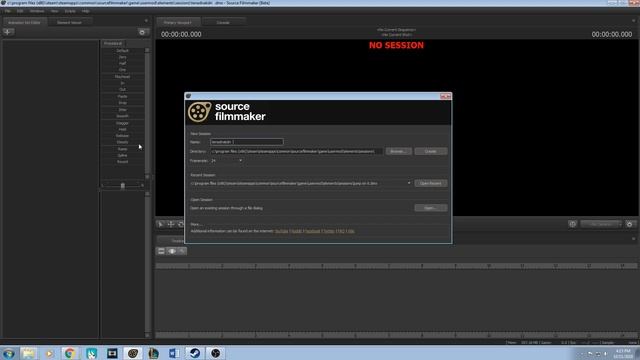Open the Wiki link in dialog
Image resolution: width=640 pixels, height=360 pixels.
click(351, 231)
